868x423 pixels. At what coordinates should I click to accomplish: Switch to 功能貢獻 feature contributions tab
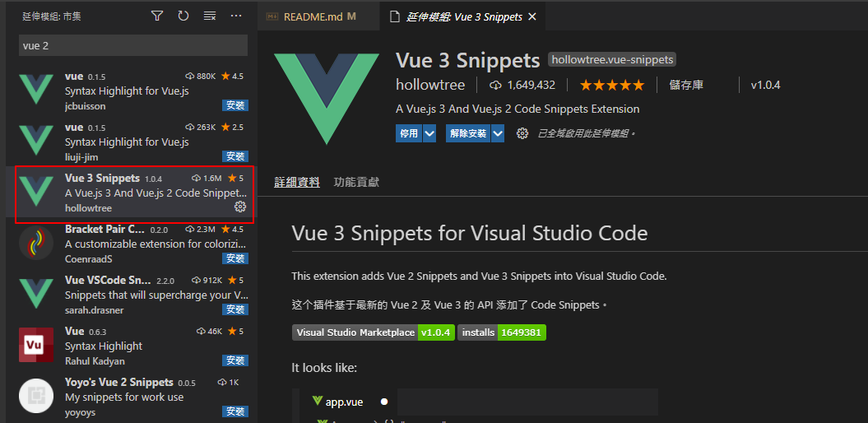point(356,182)
